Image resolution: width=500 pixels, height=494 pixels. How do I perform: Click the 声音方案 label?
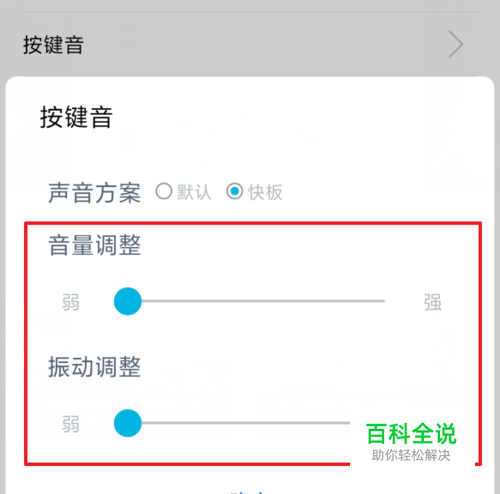tap(94, 193)
